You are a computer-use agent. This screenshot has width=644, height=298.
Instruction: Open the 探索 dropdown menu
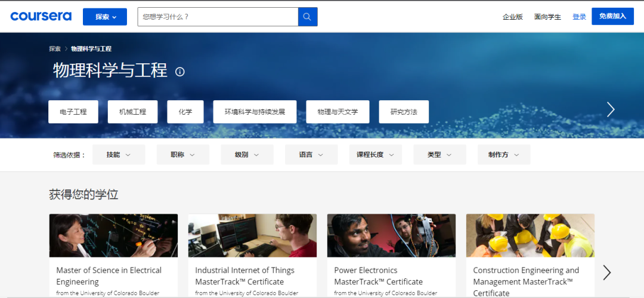coord(105,17)
